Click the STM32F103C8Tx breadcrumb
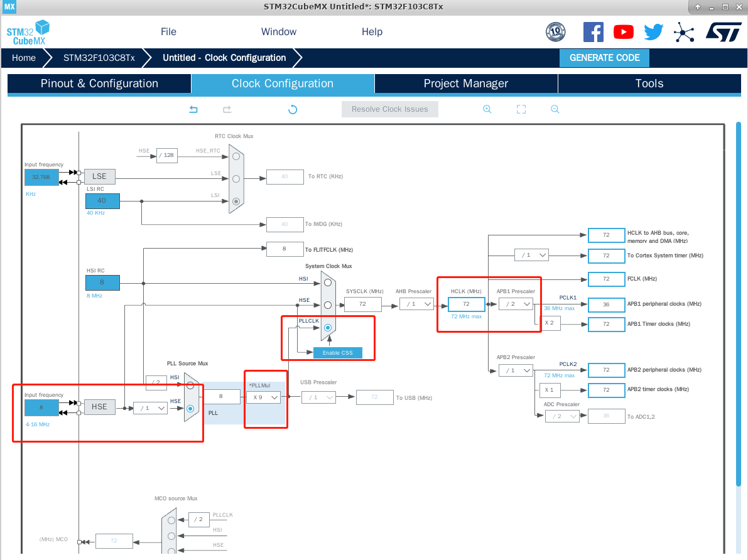 (99, 58)
